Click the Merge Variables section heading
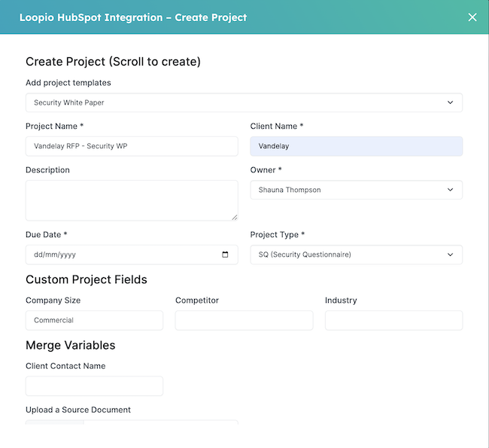Image resolution: width=489 pixels, height=448 pixels. [x=71, y=345]
